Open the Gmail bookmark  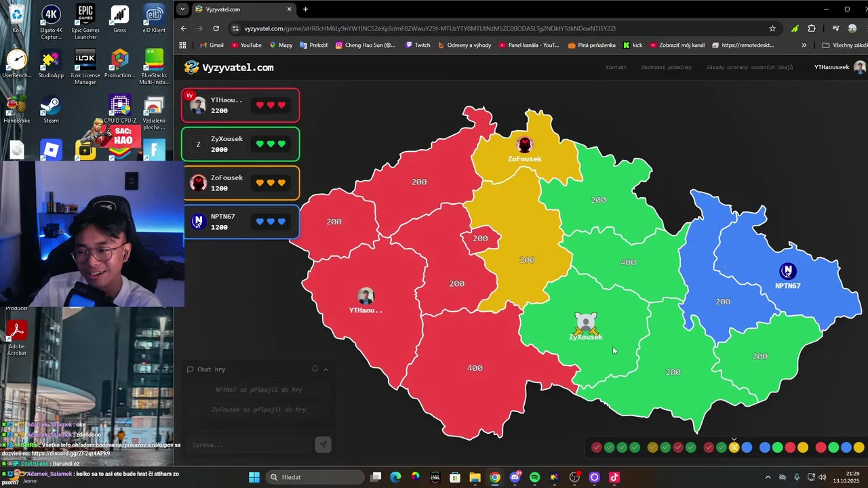[212, 45]
